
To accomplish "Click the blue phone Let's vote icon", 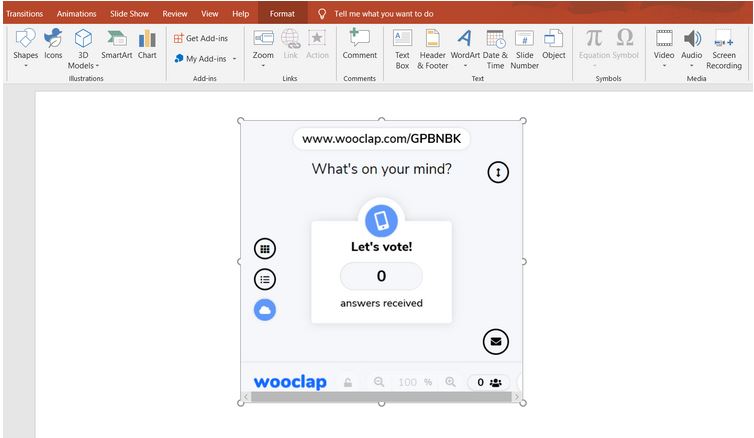I will coord(381,221).
